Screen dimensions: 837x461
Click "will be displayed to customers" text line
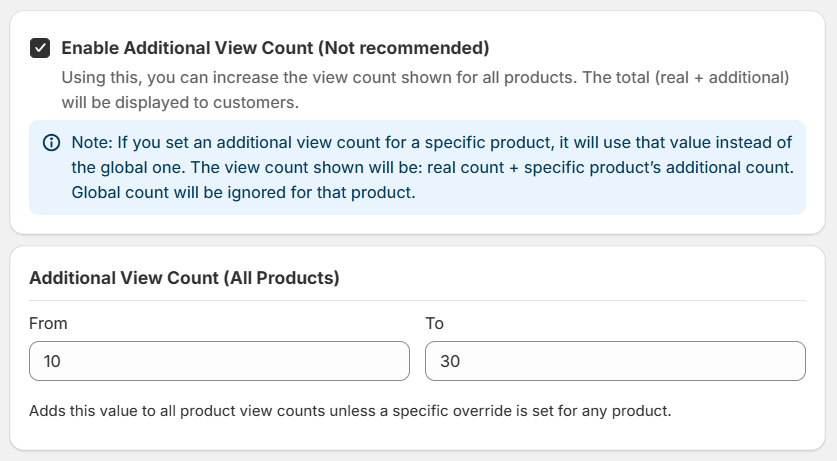point(180,102)
